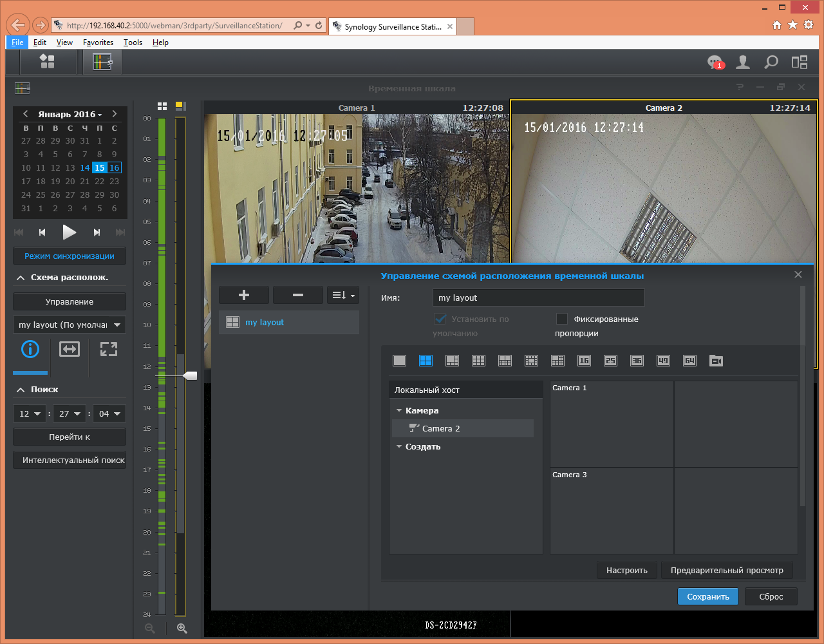Enable the fixed proportions checkbox

(x=562, y=319)
